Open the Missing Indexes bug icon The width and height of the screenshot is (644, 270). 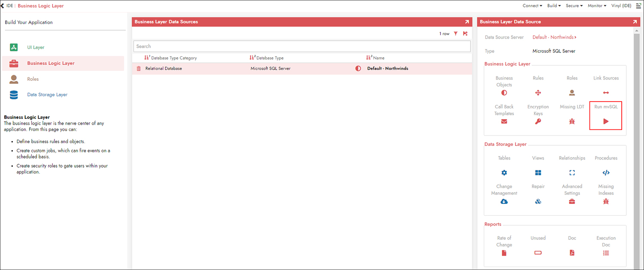pyautogui.click(x=606, y=201)
